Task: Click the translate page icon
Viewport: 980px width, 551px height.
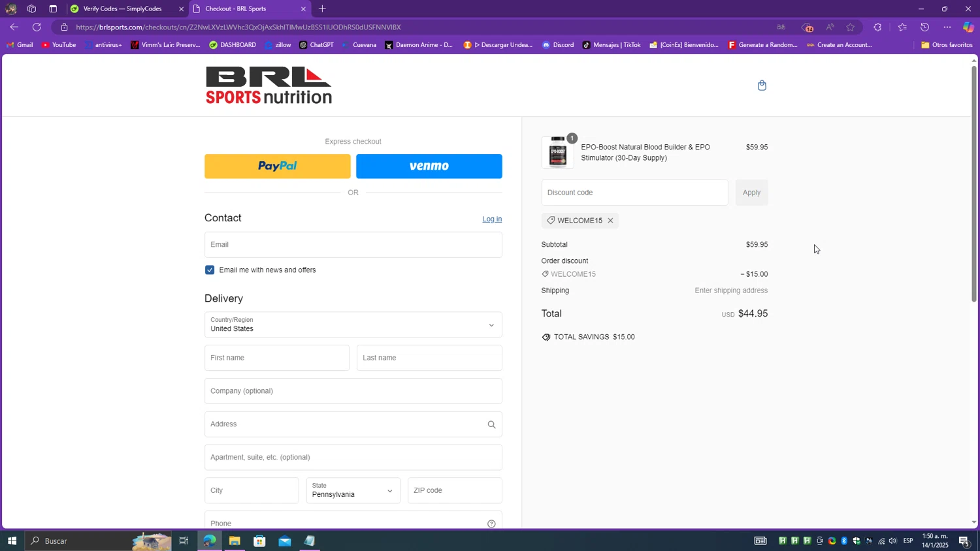Action: (781, 27)
